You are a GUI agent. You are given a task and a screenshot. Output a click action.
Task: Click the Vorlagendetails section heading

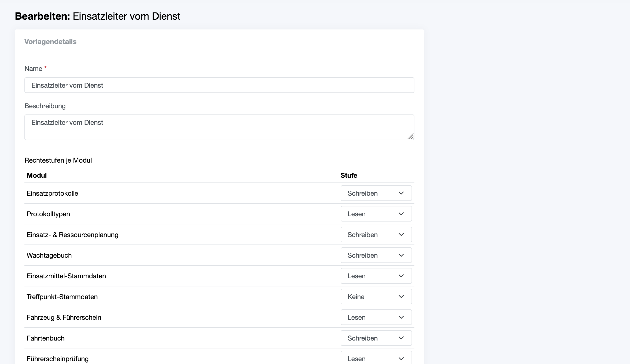[x=50, y=41]
